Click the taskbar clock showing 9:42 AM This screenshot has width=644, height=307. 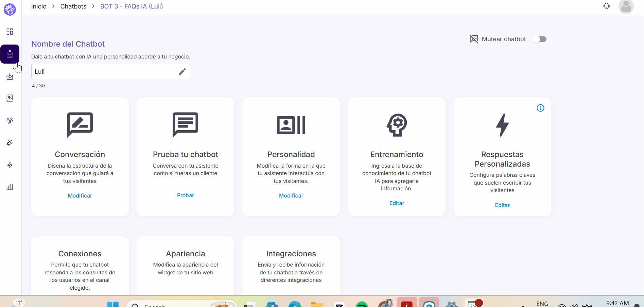(x=617, y=303)
